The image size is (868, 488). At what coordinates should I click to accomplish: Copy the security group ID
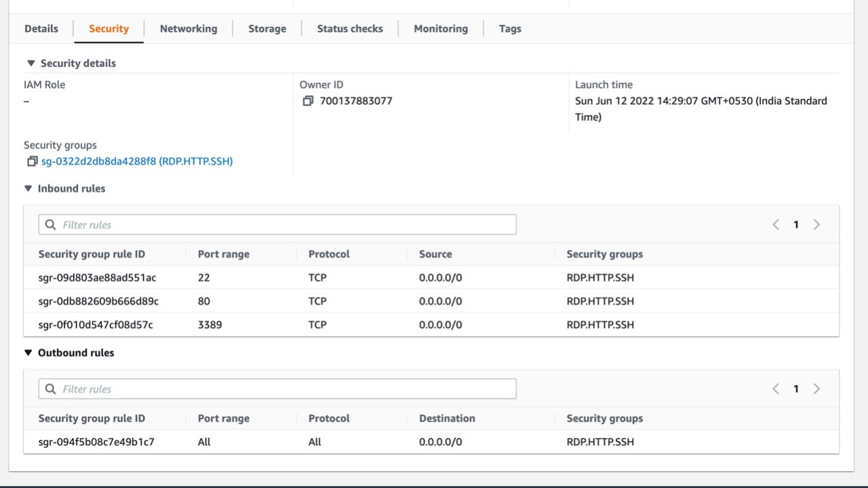(x=32, y=161)
